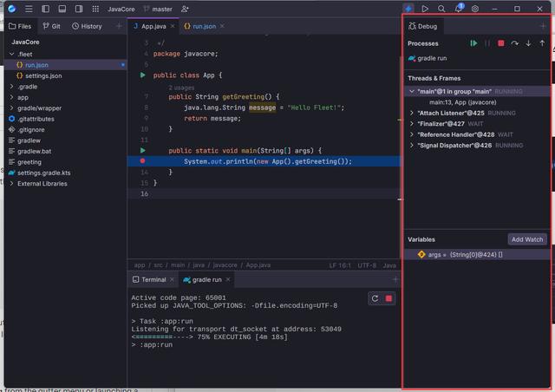Open the Fleet main menu hamburger icon

(x=29, y=9)
